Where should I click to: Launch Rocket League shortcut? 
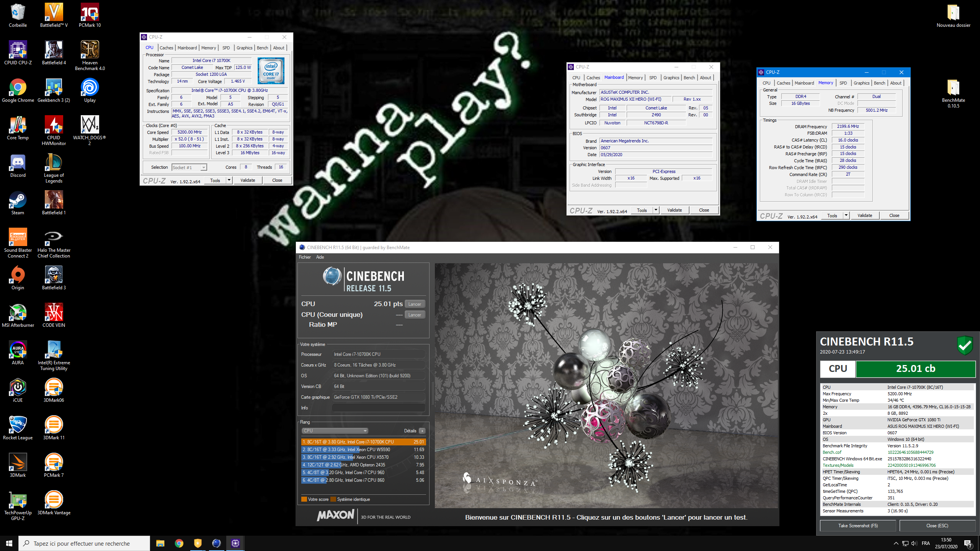click(x=18, y=428)
